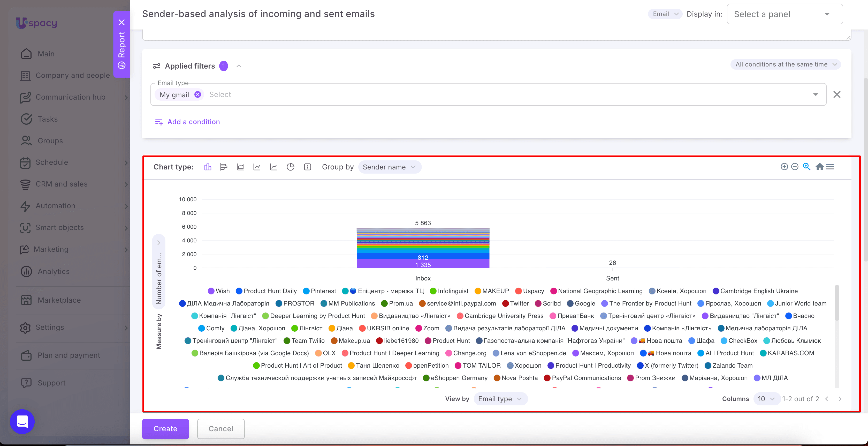This screenshot has width=868, height=446.
Task: Open Main in the sidebar
Action: point(46,54)
